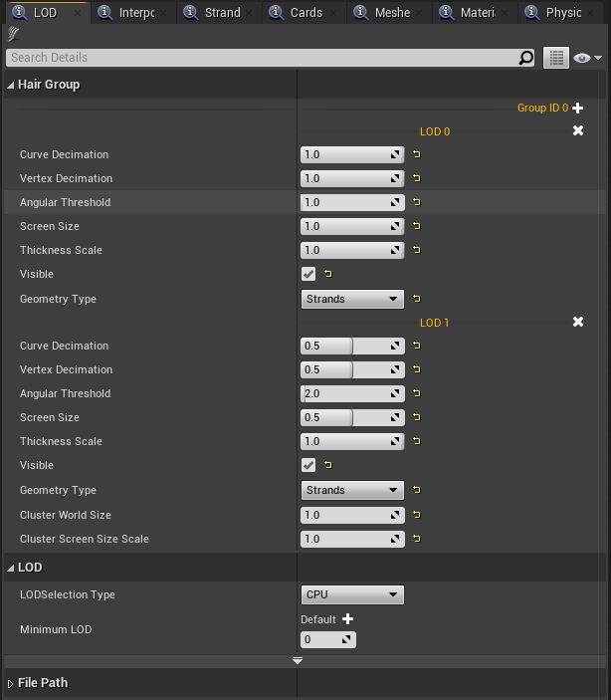Click the Search Details input field
The height and width of the screenshot is (700, 611).
264,58
